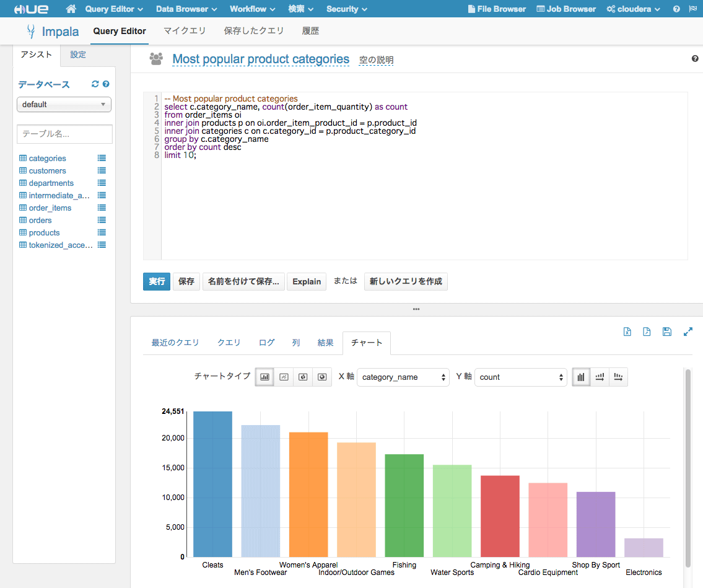Open the default database dropdown
Image resolution: width=703 pixels, height=588 pixels.
coord(64,105)
